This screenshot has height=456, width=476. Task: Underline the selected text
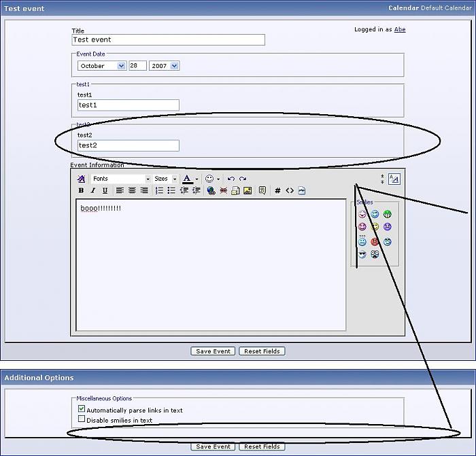click(x=105, y=191)
